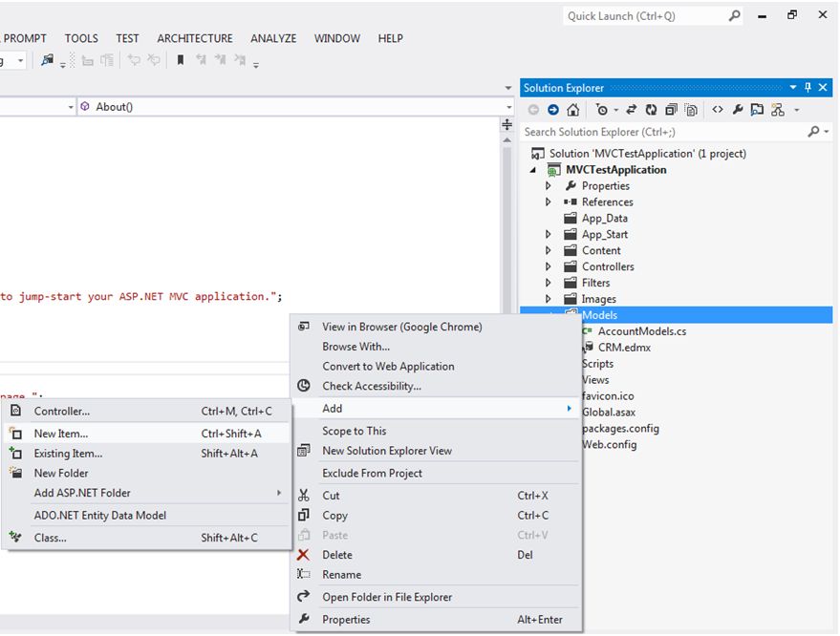Open Properties wrench icon in Solution Explorer toolbar
Viewport: 840px width, 636px height.
[738, 110]
